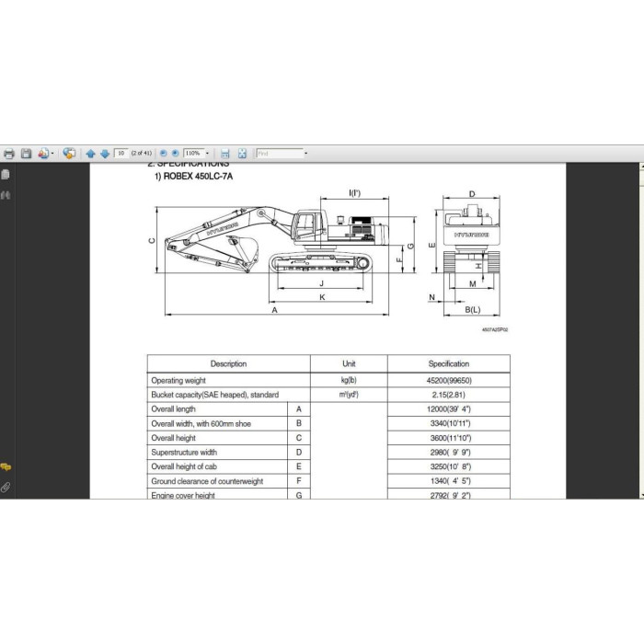Image resolution: width=644 pixels, height=644 pixels.
Task: Click dimension label 'M' in rear view
Action: point(472,283)
